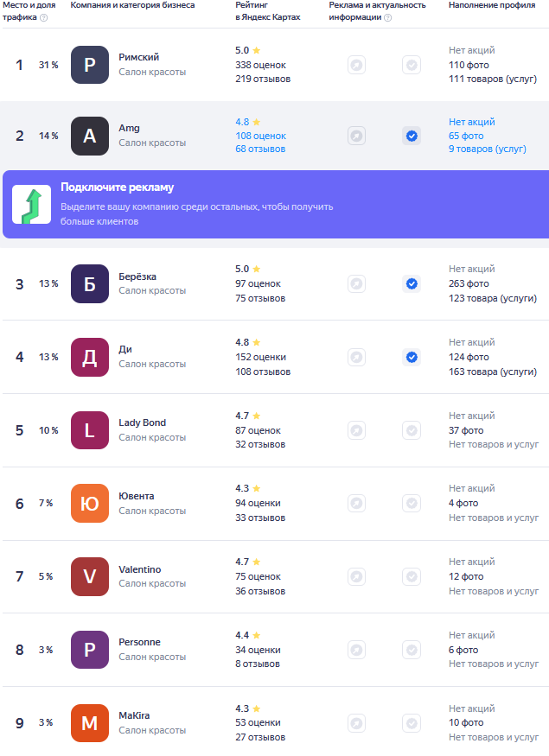This screenshot has height=756, width=549.
Task: Click the advertising icon in Берёзка row
Action: coord(356,283)
